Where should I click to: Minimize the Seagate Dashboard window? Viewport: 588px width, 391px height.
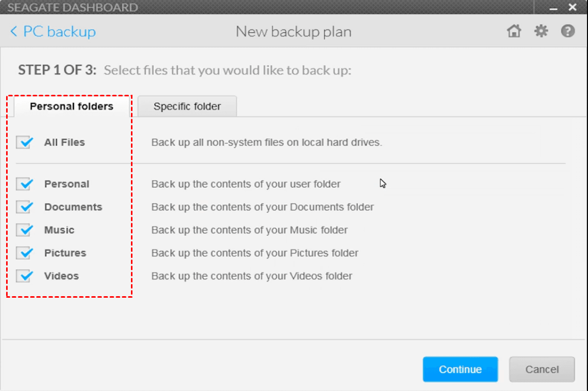pos(553,8)
